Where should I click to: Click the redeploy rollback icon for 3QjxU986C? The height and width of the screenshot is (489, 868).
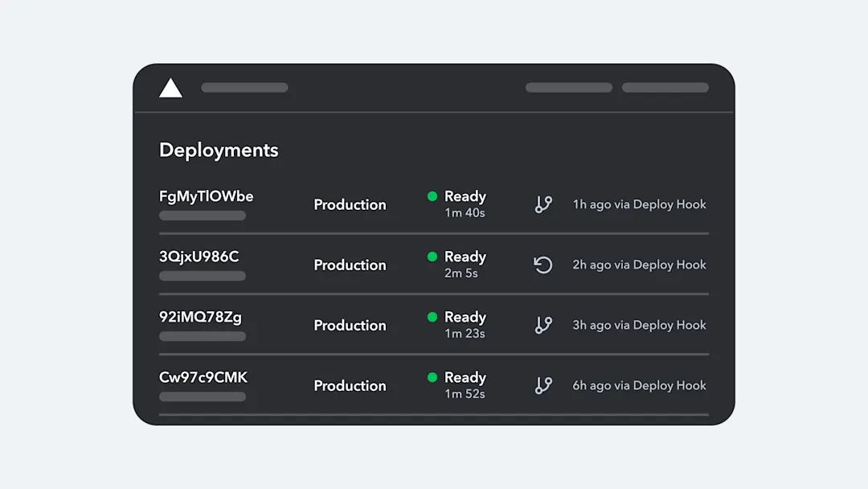tap(542, 265)
